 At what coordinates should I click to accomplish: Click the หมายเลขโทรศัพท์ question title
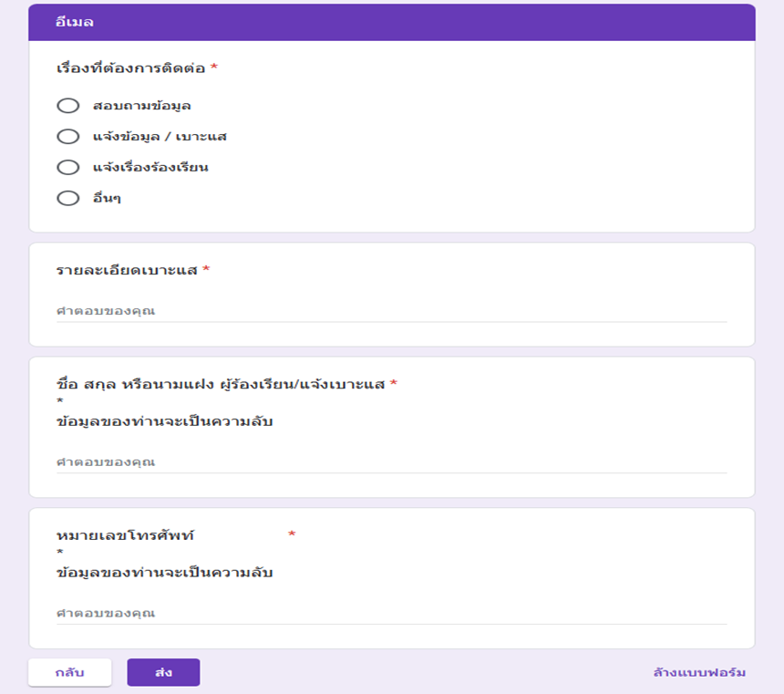(126, 534)
